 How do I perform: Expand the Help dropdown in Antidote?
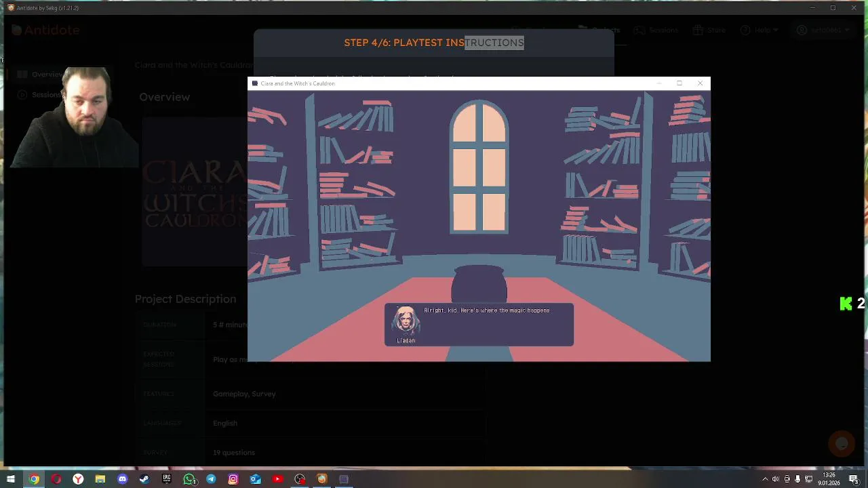[759, 30]
